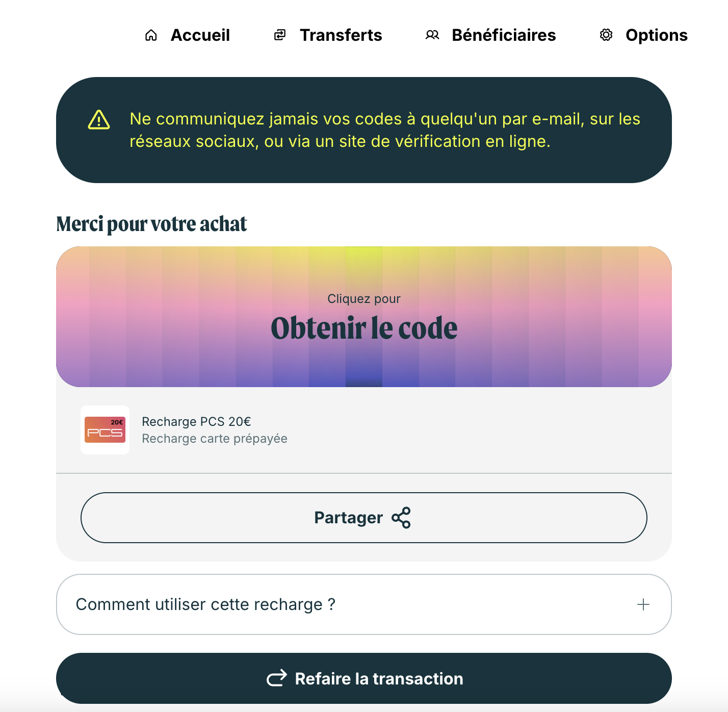Click the Options gear icon
Viewport: 728px width, 712px height.
(x=606, y=35)
